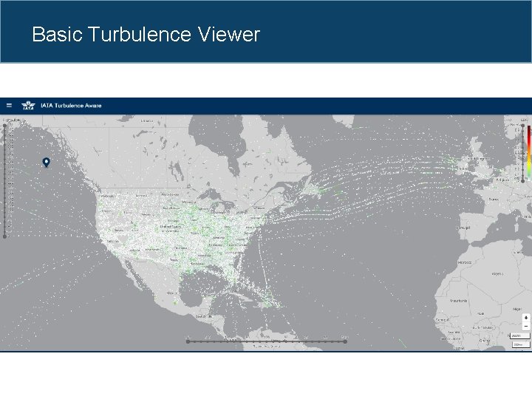Click the Mauritania label on the map

click(x=458, y=301)
